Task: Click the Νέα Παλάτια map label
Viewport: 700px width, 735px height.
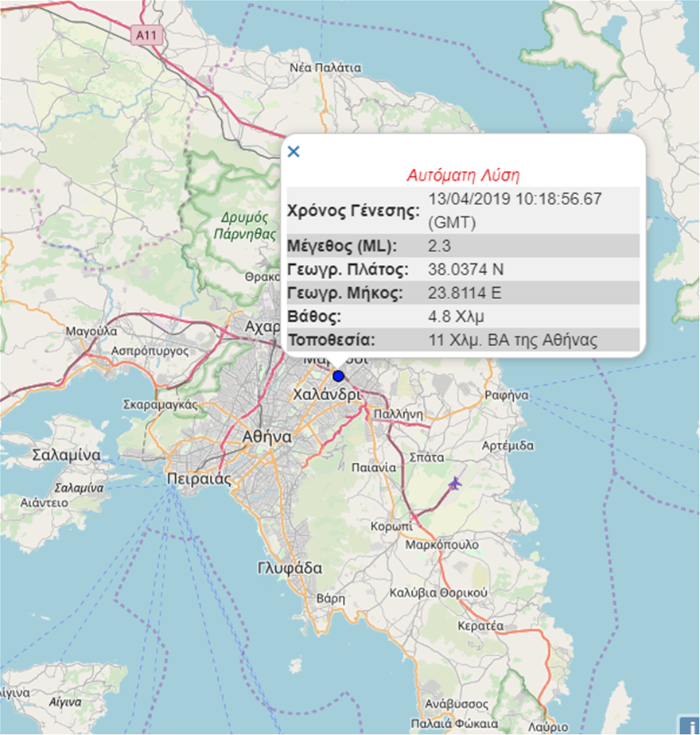Action: click(x=326, y=68)
